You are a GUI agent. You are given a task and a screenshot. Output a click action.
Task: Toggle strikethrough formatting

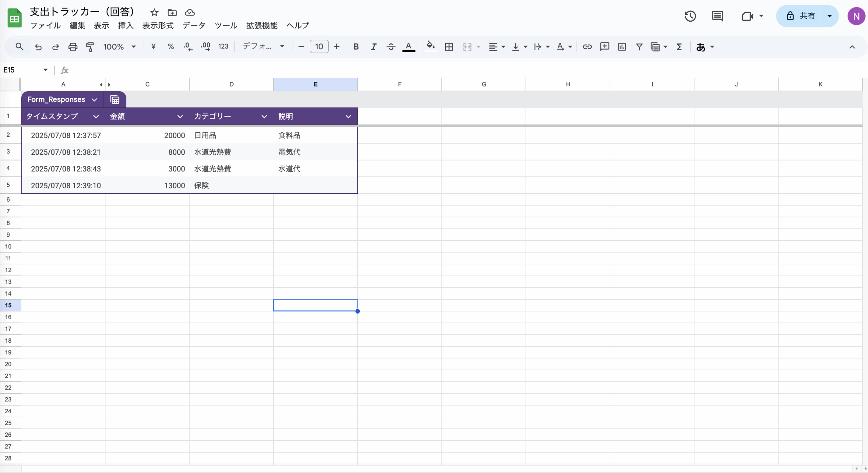pos(391,47)
